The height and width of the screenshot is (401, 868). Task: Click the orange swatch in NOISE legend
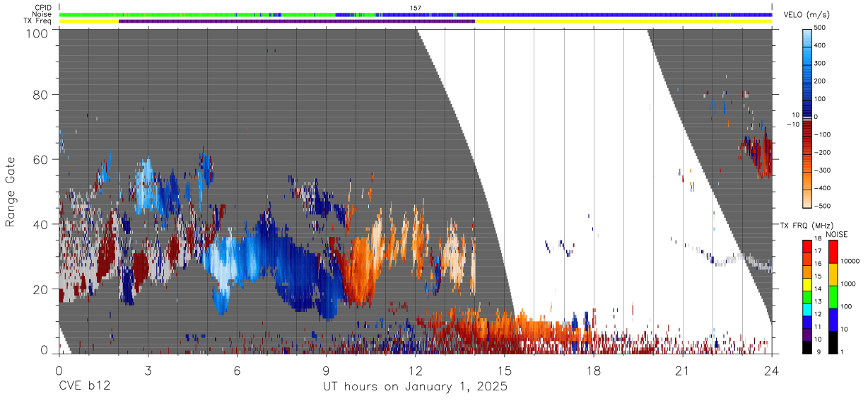(833, 274)
